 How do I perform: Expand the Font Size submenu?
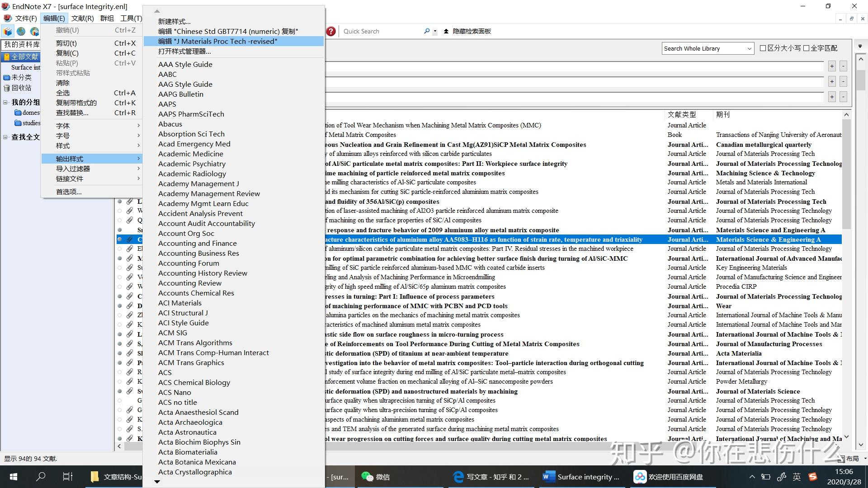click(x=92, y=136)
